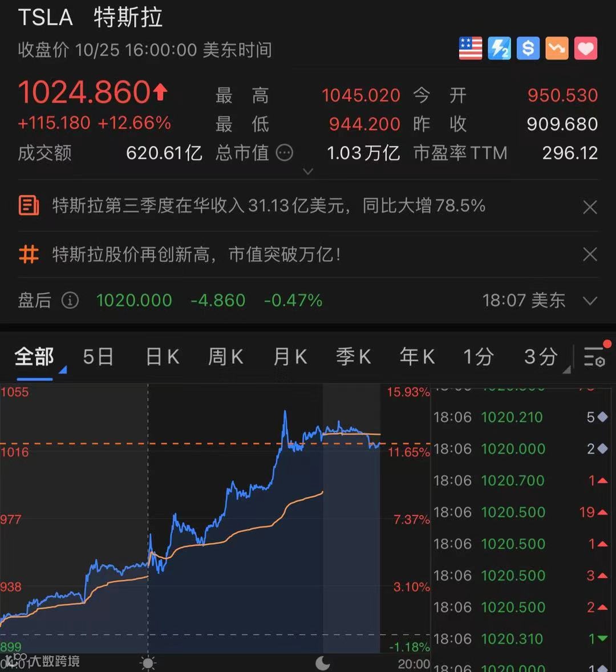Viewport: 616px width, 672px height.
Task: Switch to the 日K chart tab
Action: (163, 357)
